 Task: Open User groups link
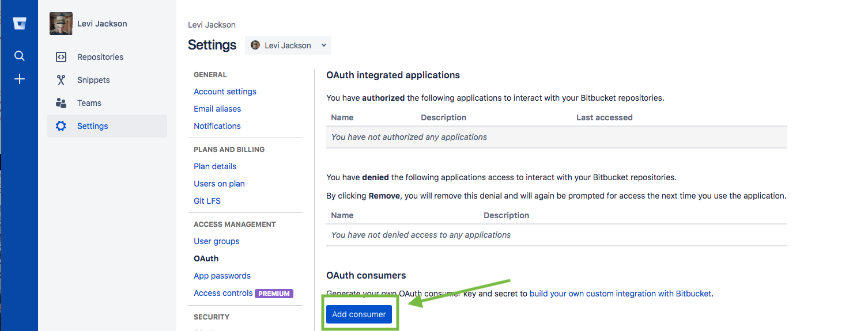[x=217, y=241]
